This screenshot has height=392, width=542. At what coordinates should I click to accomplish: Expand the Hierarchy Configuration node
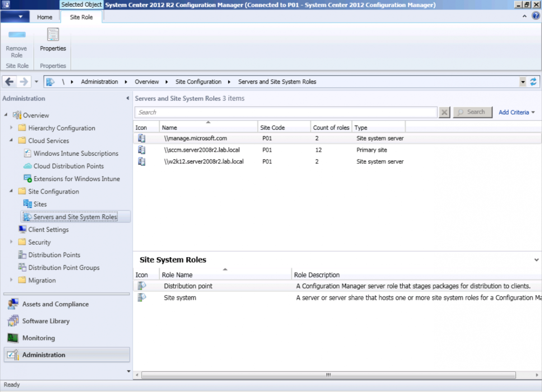[x=11, y=128]
